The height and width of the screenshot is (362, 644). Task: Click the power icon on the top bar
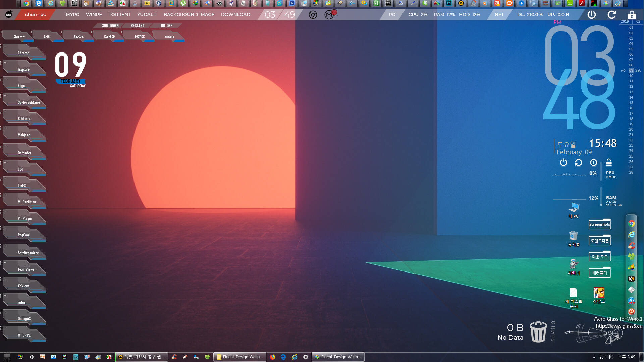pyautogui.click(x=592, y=15)
